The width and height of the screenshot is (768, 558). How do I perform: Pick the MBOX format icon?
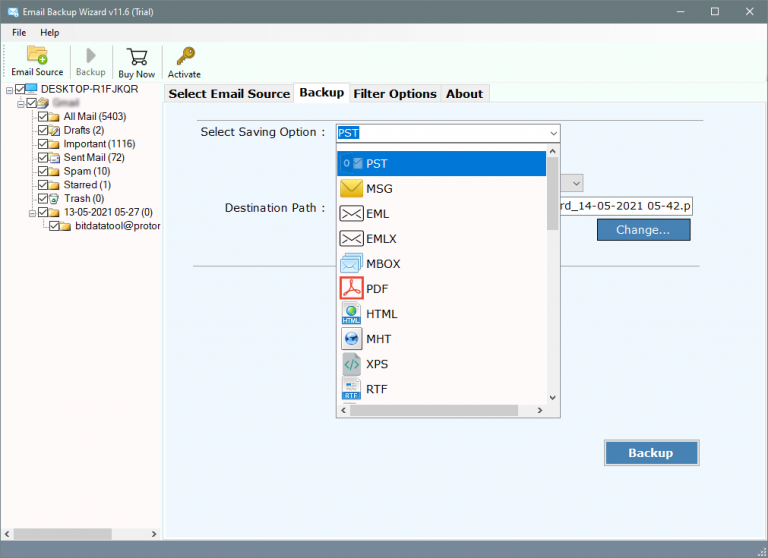pos(351,263)
